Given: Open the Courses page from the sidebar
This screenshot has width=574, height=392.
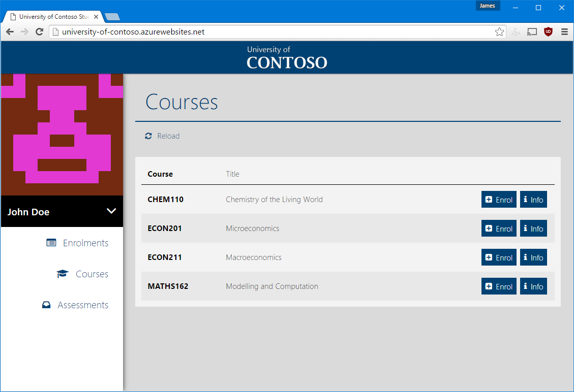Looking at the screenshot, I should [83, 274].
